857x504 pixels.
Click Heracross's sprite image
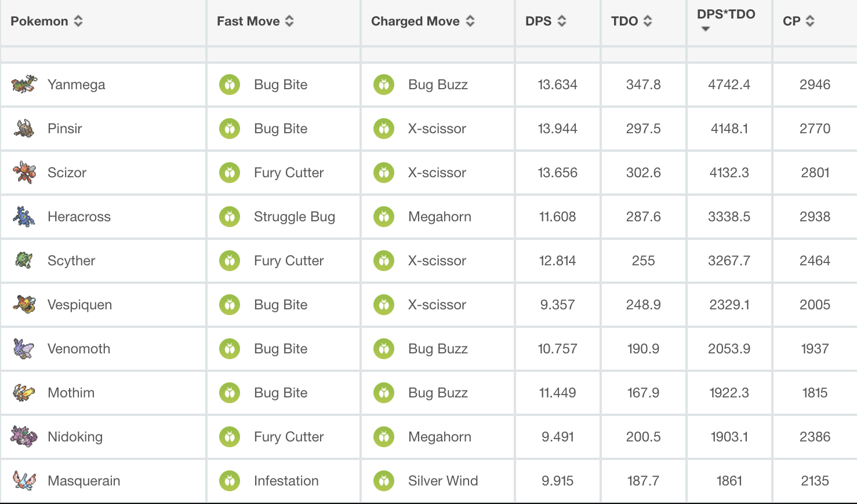[x=24, y=217]
